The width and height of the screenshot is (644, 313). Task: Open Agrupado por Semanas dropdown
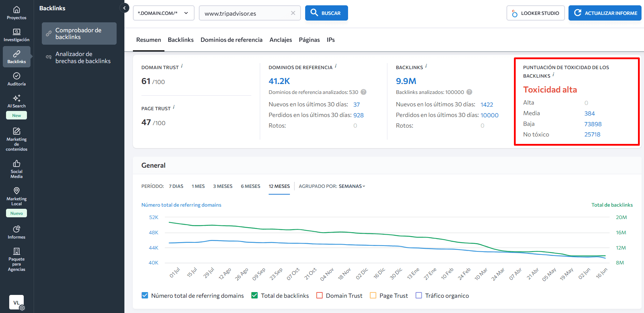[352, 186]
